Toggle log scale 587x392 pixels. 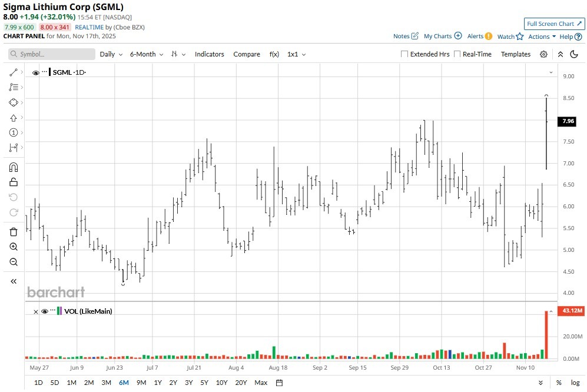click(x=575, y=383)
